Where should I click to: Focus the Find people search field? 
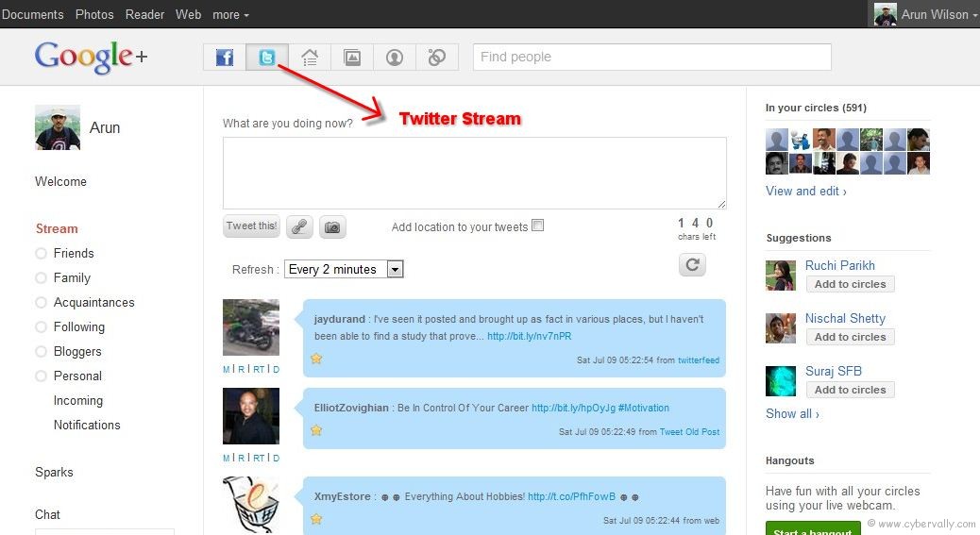point(651,57)
